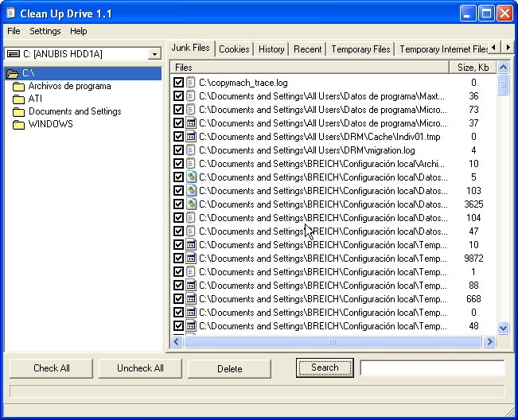Click file icon of the 3625 Kb row

click(x=191, y=204)
